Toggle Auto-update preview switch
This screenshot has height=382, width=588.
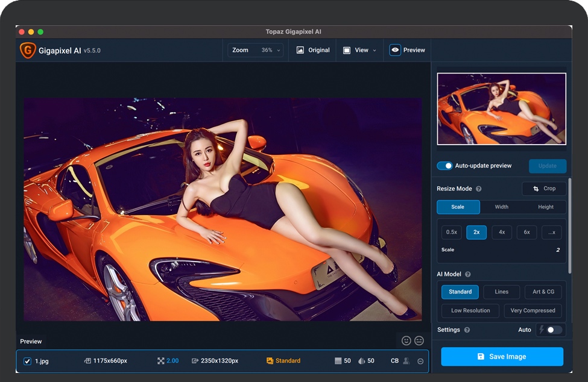(x=444, y=166)
